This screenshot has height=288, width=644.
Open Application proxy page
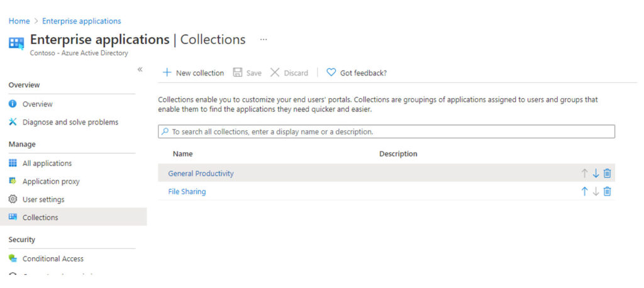pyautogui.click(x=51, y=182)
